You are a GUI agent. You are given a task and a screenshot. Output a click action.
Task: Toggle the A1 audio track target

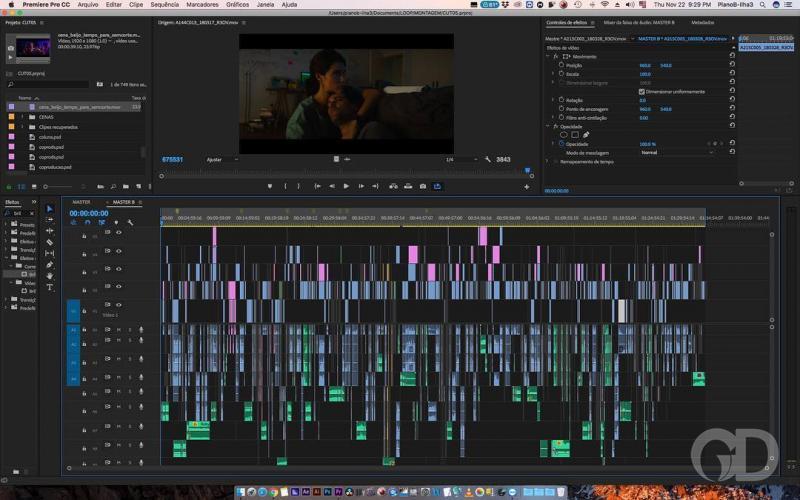(x=73, y=329)
